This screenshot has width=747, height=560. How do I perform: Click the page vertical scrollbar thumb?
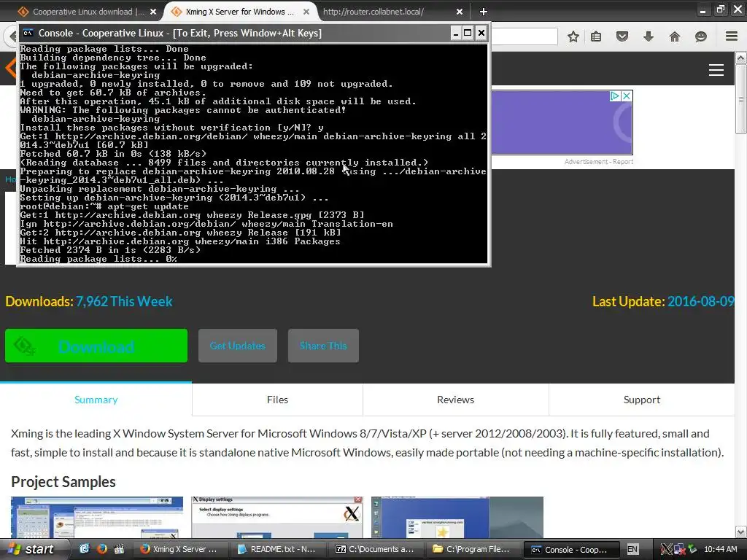point(741,99)
